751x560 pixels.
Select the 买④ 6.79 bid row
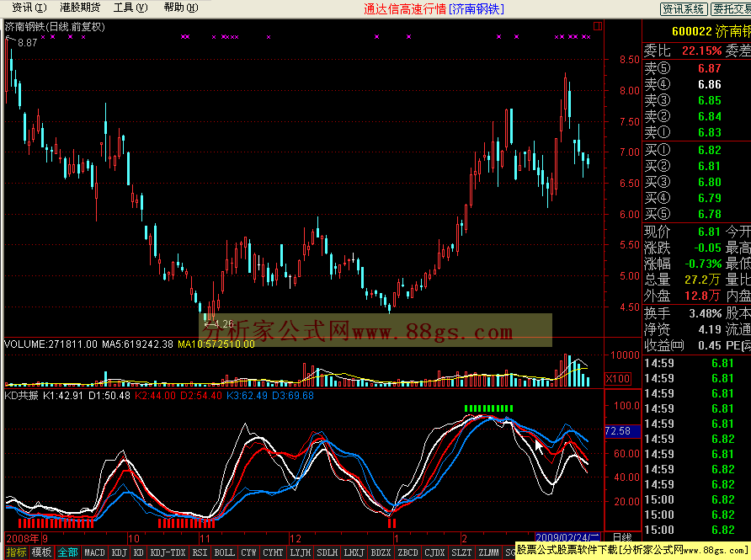696,198
